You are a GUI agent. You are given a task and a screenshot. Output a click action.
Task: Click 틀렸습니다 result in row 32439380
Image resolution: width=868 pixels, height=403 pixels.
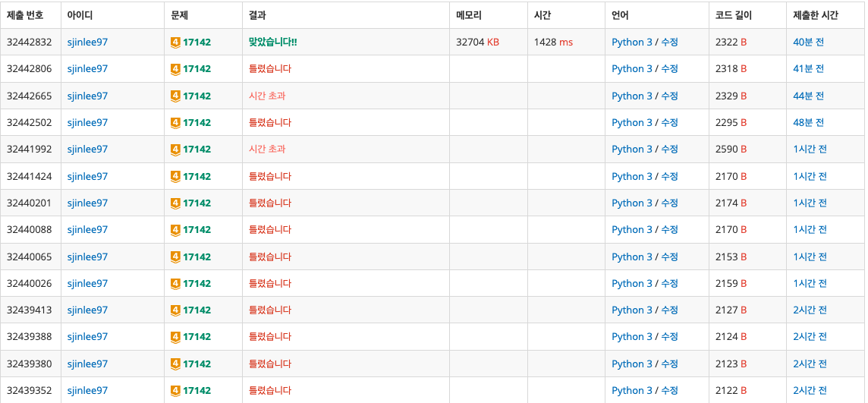270,364
